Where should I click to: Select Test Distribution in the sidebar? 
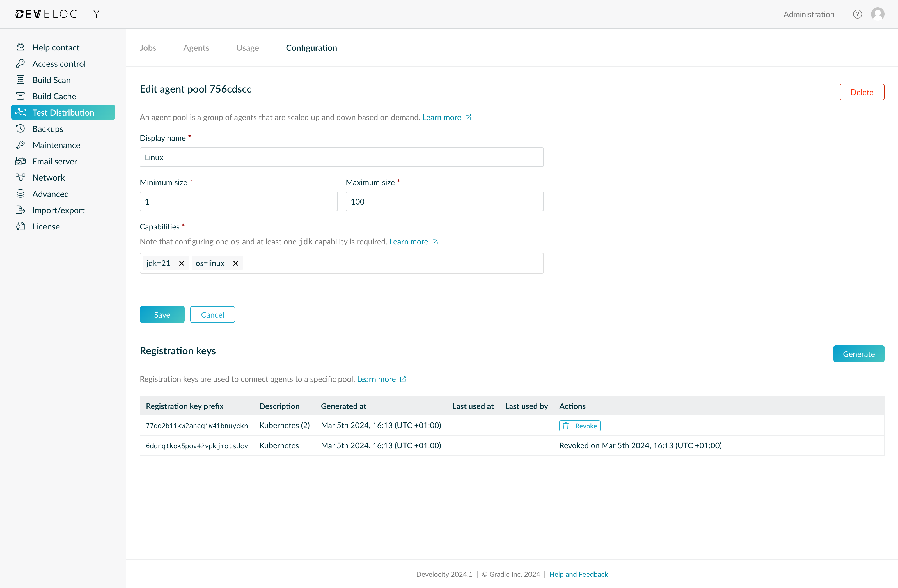click(x=63, y=112)
